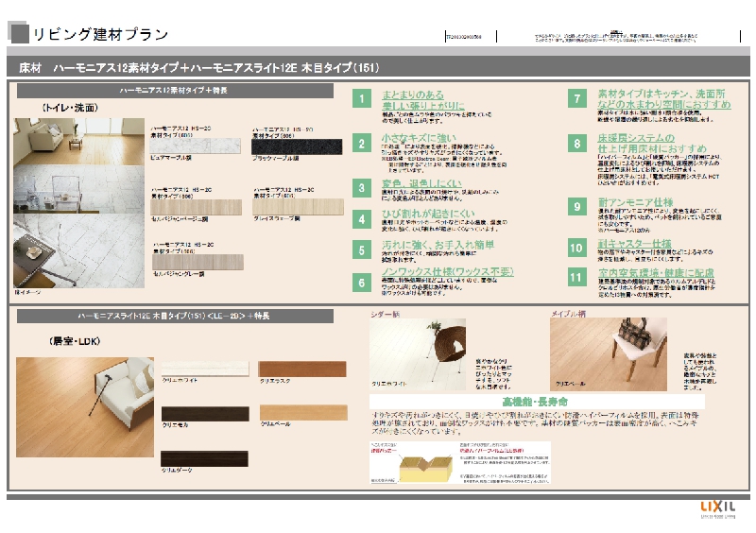Click the white marble floor with glass table photo
The height and width of the screenshot is (533, 756).
click(78, 190)
